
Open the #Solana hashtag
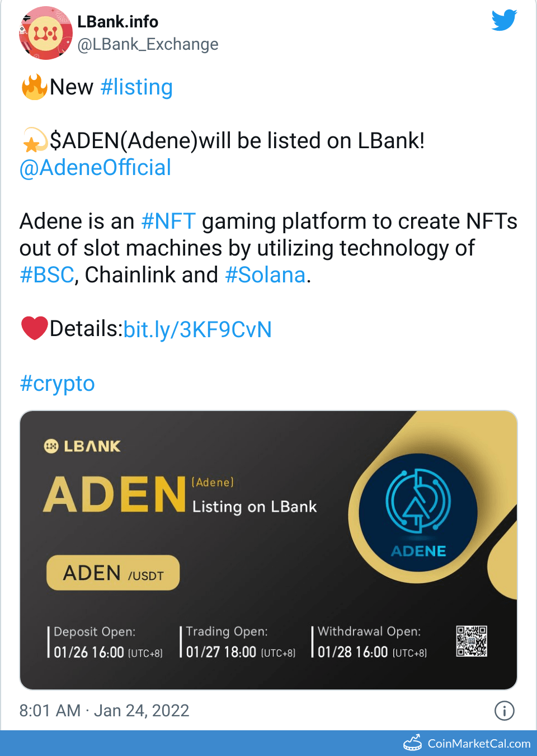pyautogui.click(x=265, y=275)
